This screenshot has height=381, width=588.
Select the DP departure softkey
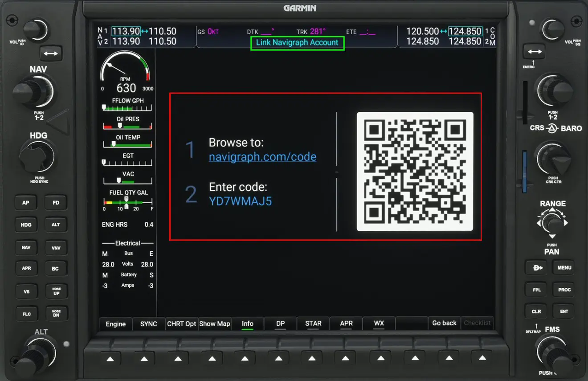(280, 324)
